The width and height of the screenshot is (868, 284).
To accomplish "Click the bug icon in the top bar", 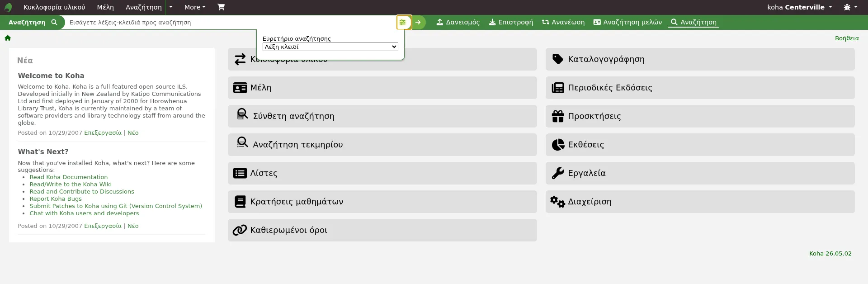I will (847, 7).
